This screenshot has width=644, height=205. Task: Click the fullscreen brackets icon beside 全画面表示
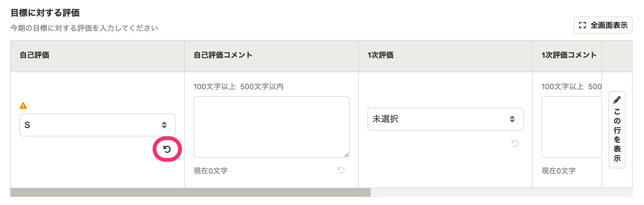582,25
